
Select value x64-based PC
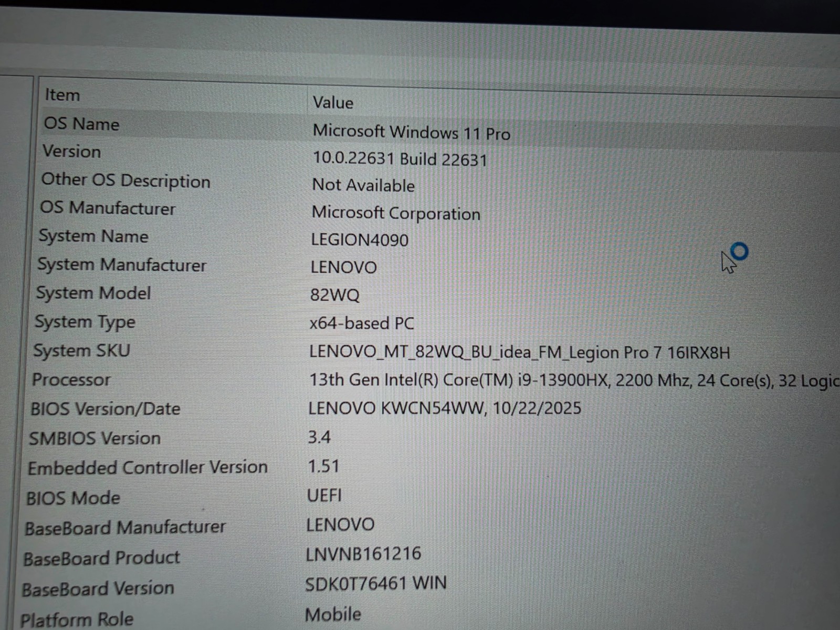[362, 323]
